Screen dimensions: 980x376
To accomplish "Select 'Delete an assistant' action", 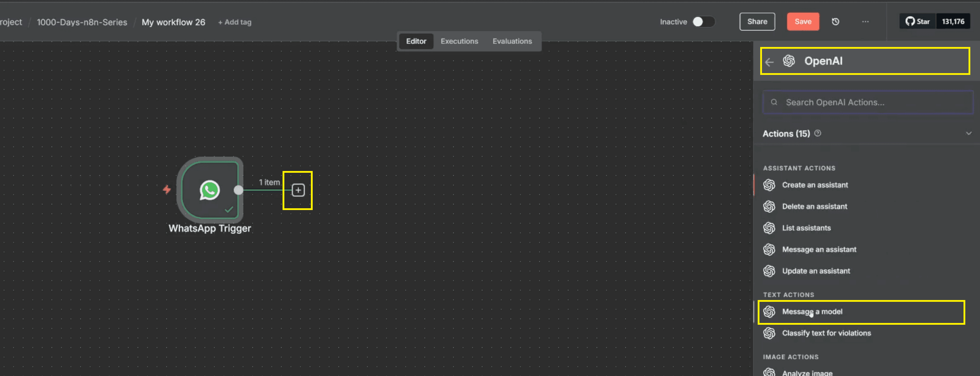I will coord(814,206).
